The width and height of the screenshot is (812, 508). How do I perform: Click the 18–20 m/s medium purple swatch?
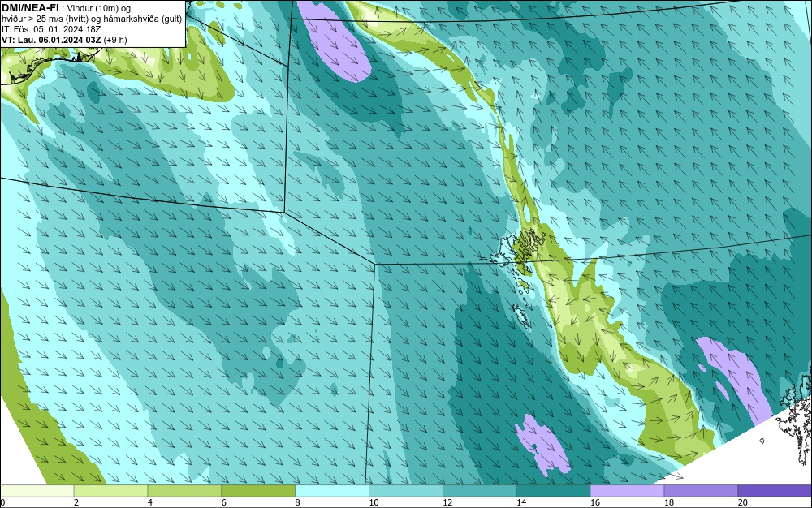click(702, 491)
